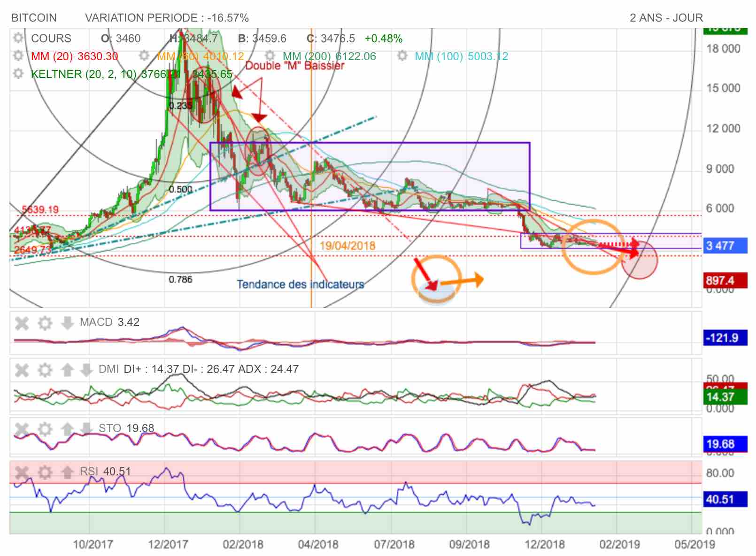Remove the DMI indicator panel
The width and height of the screenshot is (756, 556).
[x=22, y=370]
